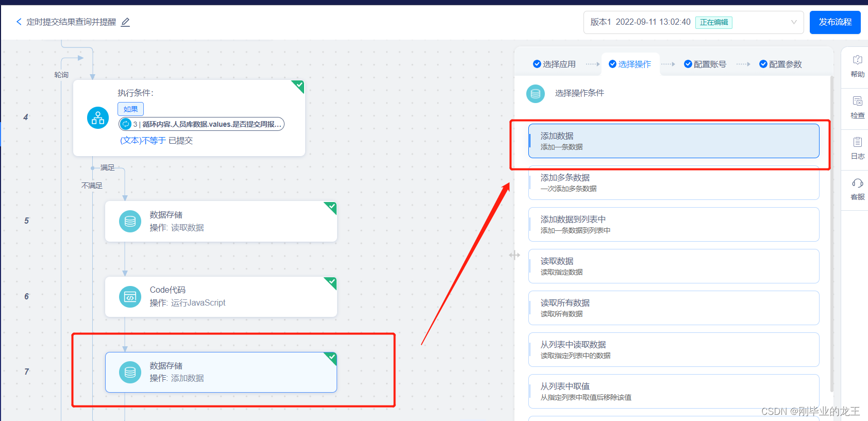868x421 pixels.
Task: Select the 读取数据 operation option
Action: [674, 266]
